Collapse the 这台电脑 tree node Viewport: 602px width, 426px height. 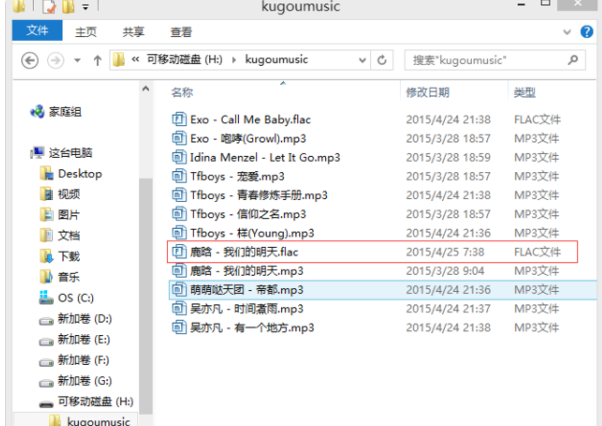[25, 153]
